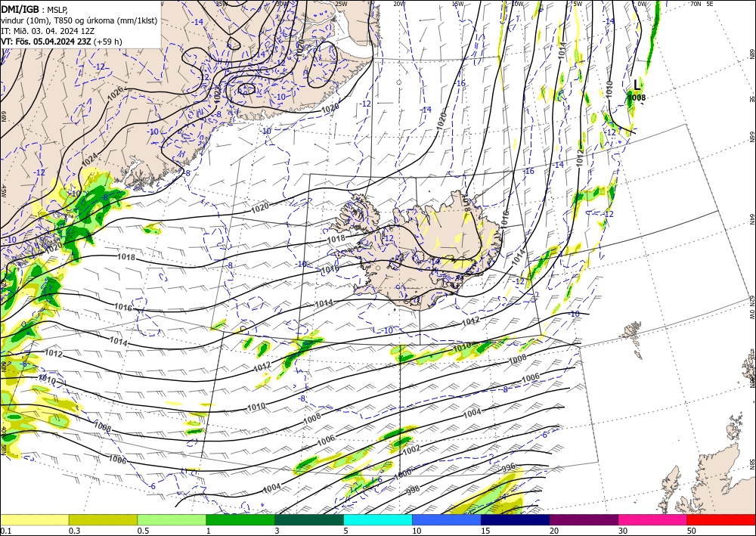Viewport: 756px width, 536px height.
Task: Click the '25W' longitude label
Action: coord(341,4)
